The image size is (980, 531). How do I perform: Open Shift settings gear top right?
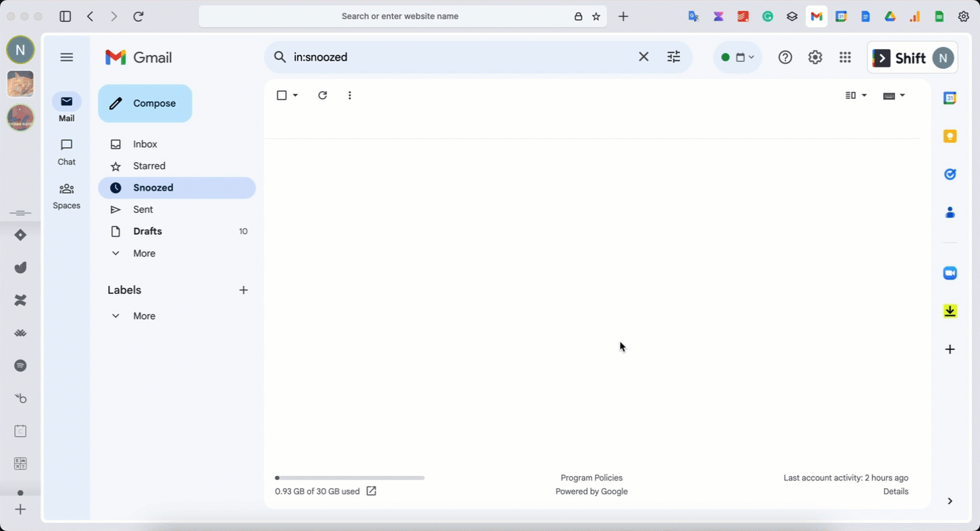(x=964, y=16)
